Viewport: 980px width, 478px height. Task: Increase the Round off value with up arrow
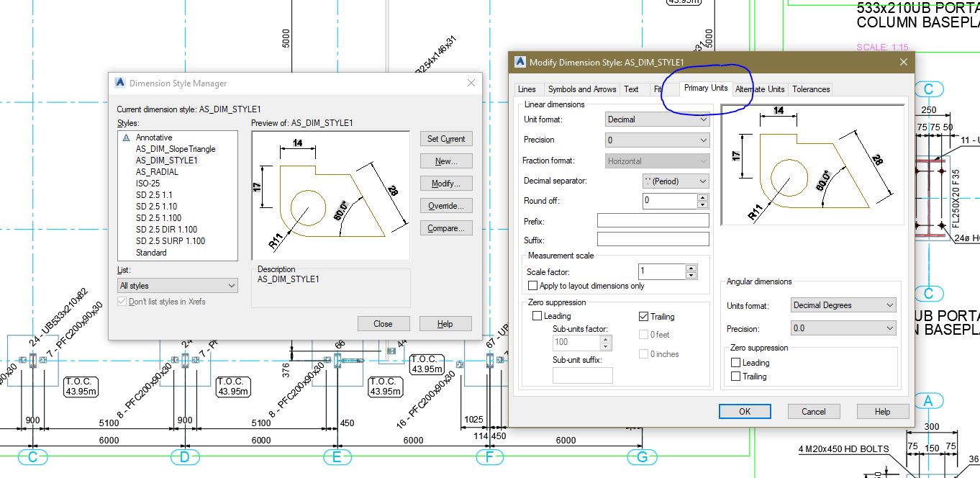tap(703, 197)
